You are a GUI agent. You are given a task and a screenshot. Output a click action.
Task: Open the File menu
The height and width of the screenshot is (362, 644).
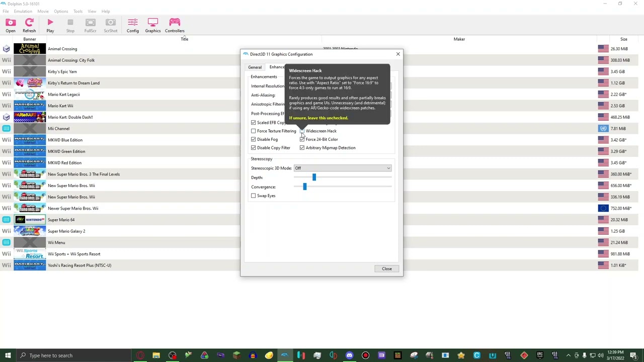click(6, 11)
